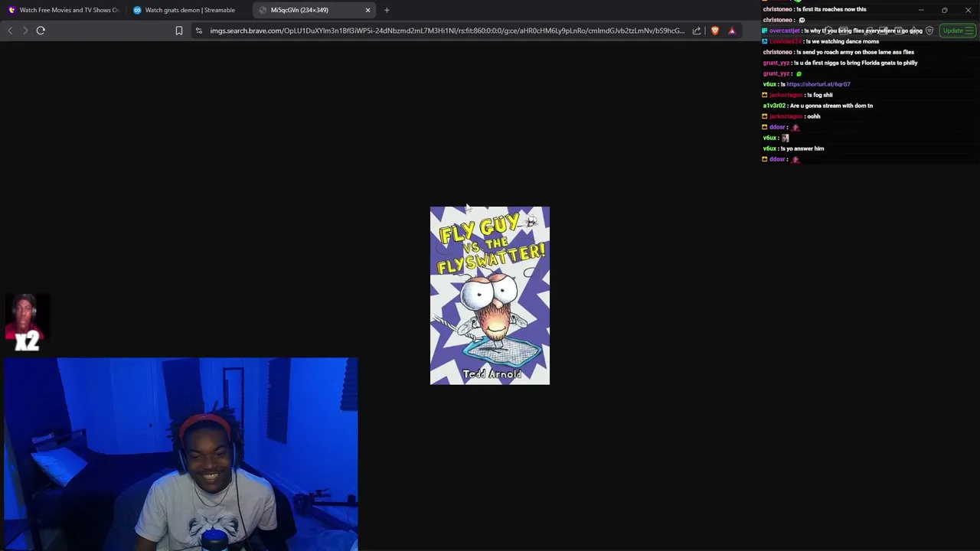Click the streamer webcam feed
980x551 pixels.
pyautogui.click(x=181, y=454)
